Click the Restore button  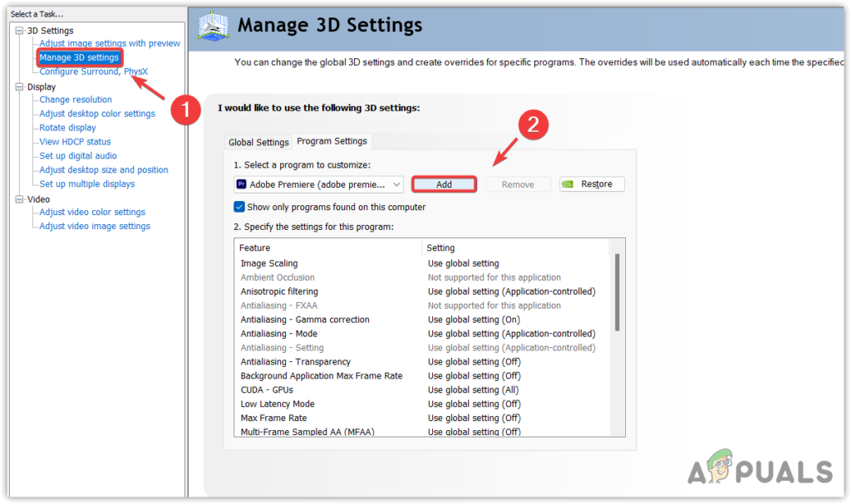click(x=592, y=183)
